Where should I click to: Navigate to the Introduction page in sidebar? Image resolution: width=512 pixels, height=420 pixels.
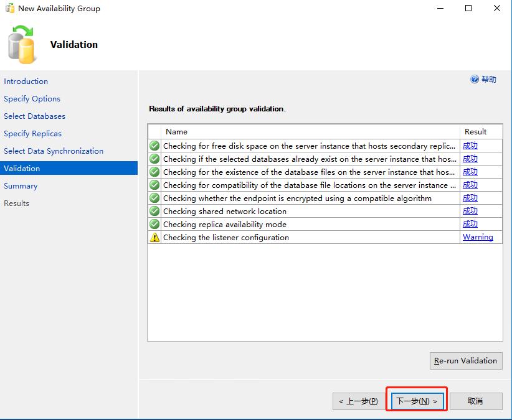(26, 82)
